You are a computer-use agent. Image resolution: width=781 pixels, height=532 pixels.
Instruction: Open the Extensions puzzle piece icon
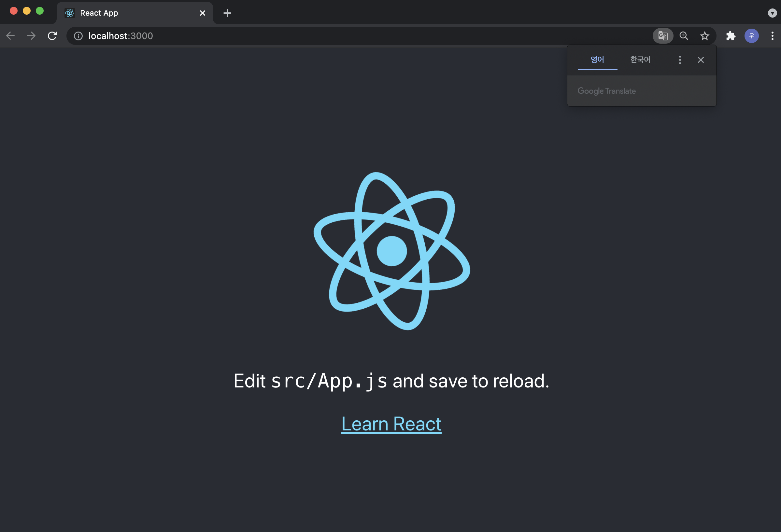(x=731, y=36)
